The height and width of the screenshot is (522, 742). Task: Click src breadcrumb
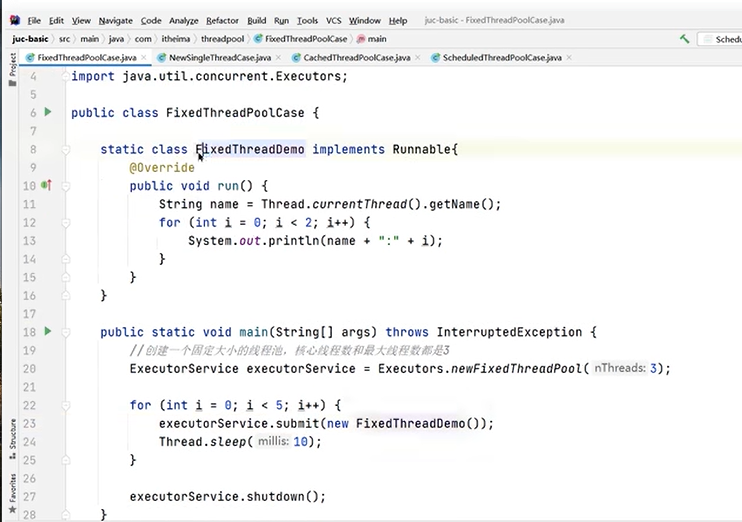click(x=64, y=39)
